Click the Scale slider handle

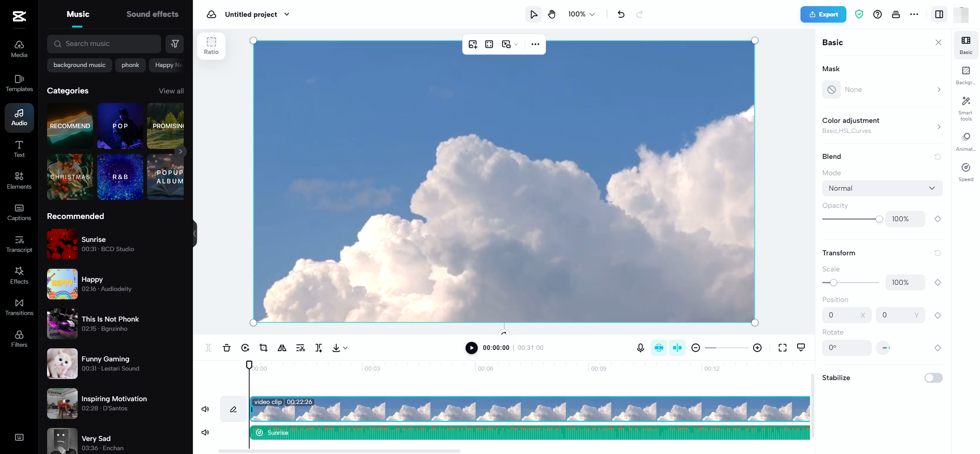pos(833,283)
